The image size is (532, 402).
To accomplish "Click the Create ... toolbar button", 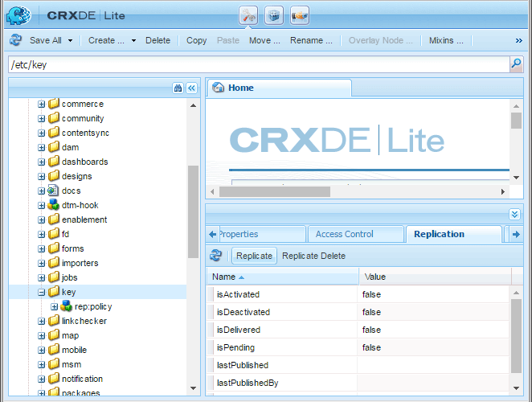I will tap(106, 40).
